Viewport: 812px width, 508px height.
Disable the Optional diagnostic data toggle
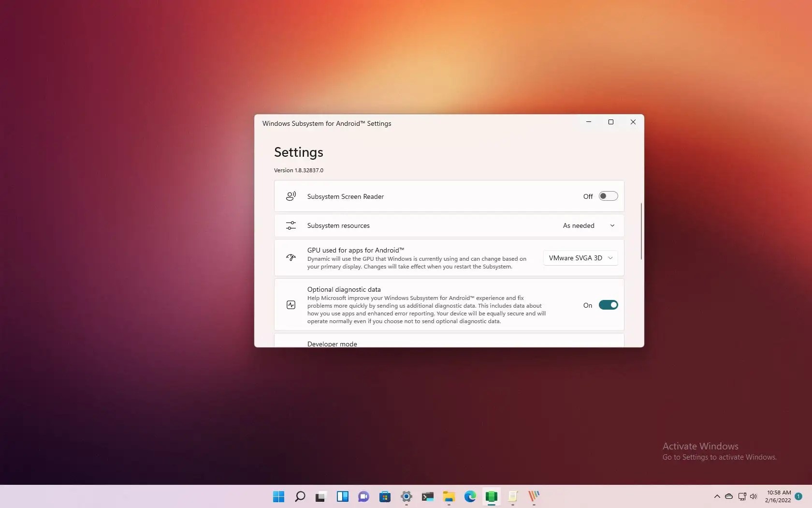[608, 305]
